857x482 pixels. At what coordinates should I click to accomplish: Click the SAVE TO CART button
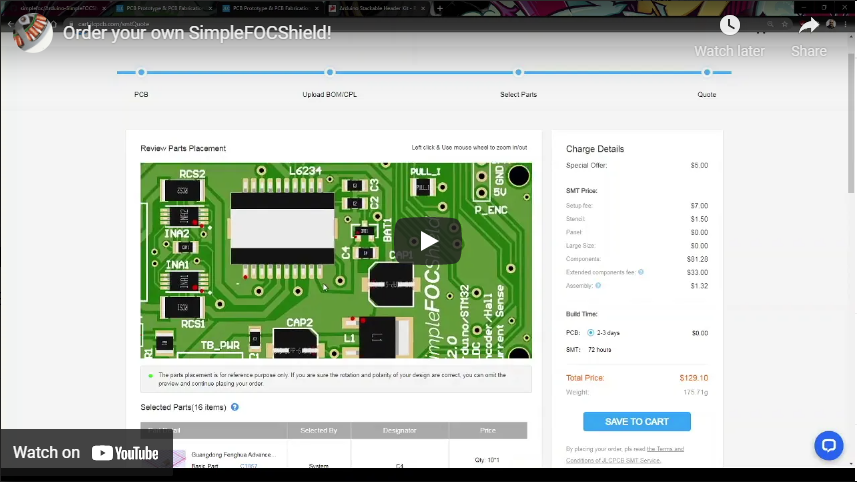coord(637,421)
